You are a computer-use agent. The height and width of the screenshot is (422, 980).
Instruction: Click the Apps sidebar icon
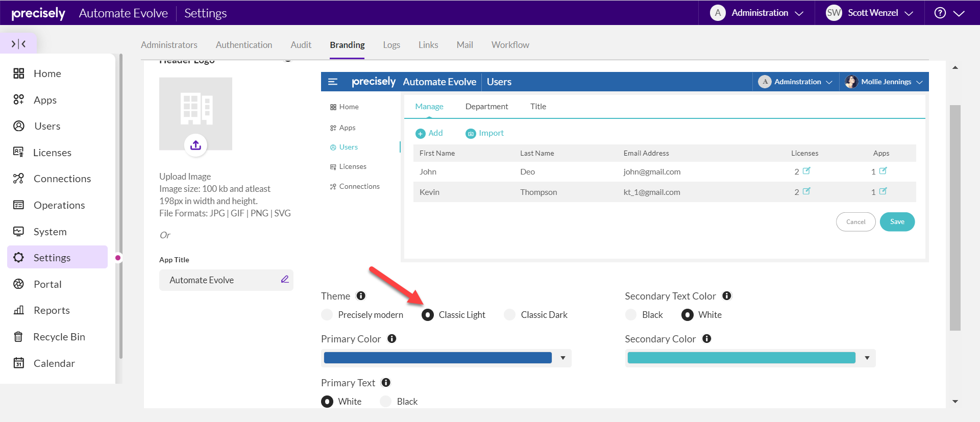[19, 100]
